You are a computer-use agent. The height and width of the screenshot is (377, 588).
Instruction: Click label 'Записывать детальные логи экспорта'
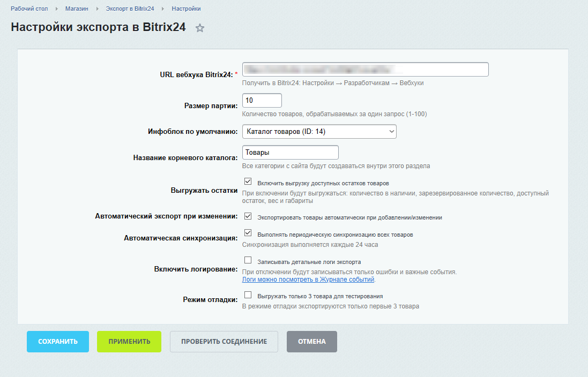pyautogui.click(x=309, y=262)
